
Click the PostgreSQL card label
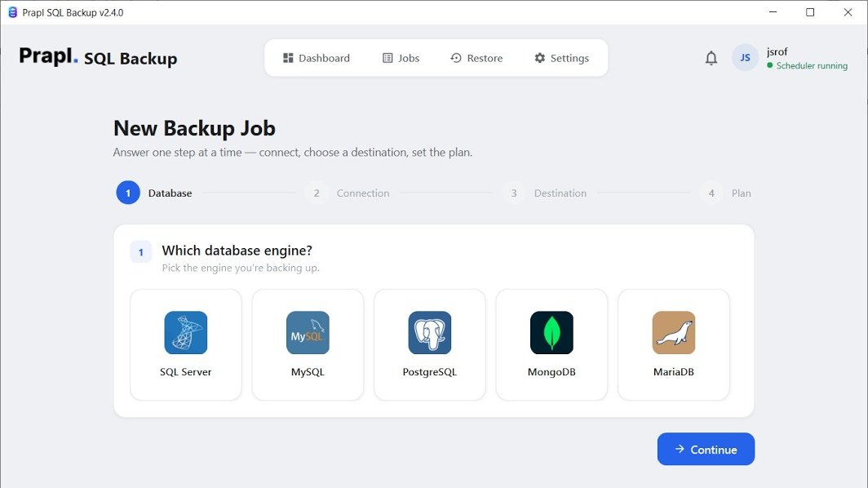coord(430,372)
